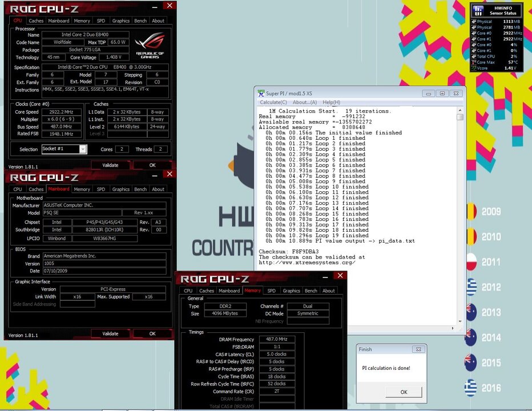This screenshot has width=532, height=411.
Task: Click the 2012 Greek flag icon
Action: coord(471,287)
